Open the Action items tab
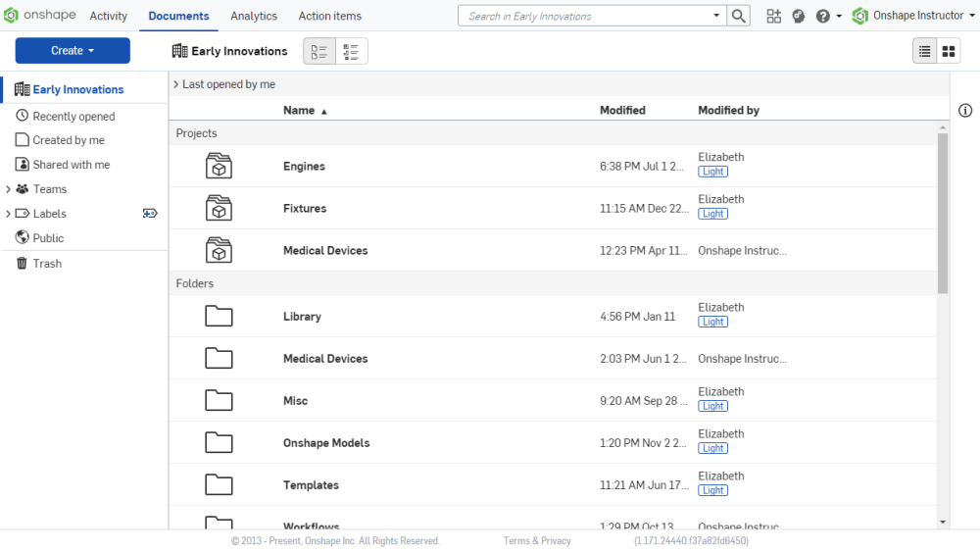This screenshot has height=552, width=980. [329, 16]
